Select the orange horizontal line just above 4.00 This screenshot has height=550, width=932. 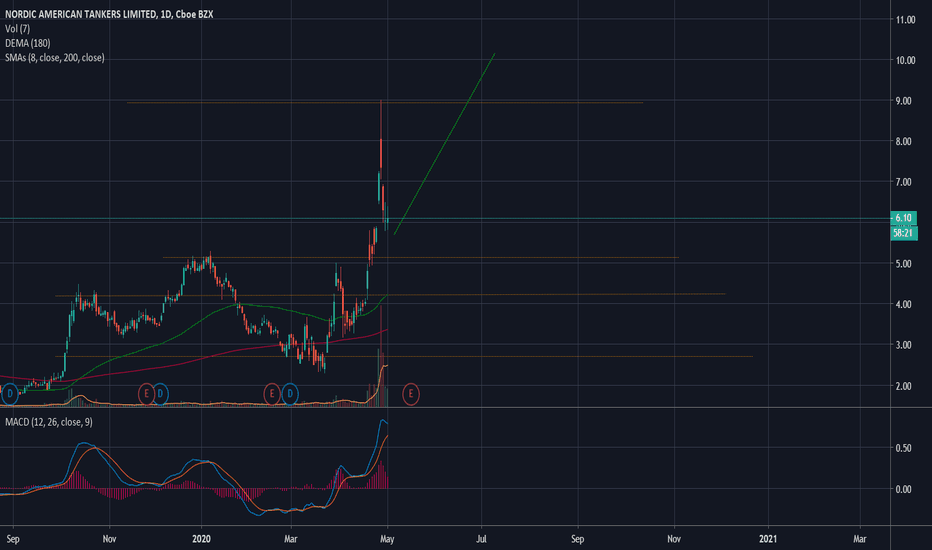tap(390, 294)
